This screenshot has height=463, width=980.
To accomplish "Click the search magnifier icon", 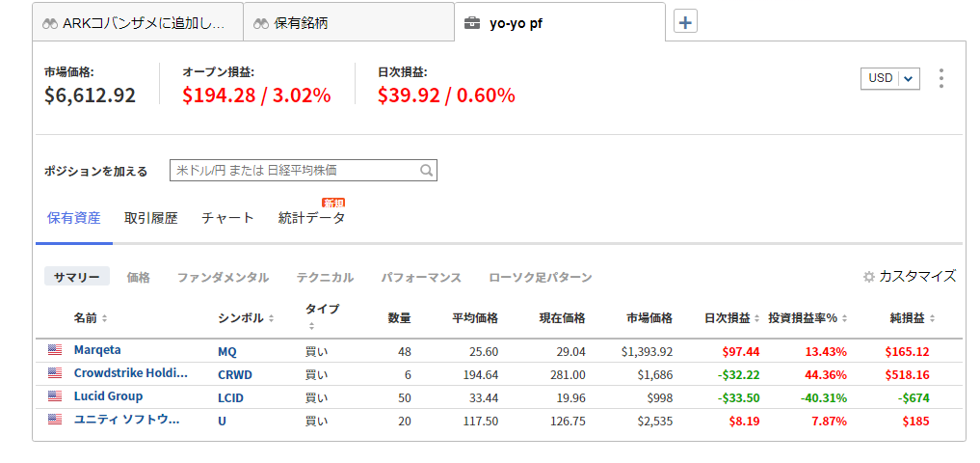I will pyautogui.click(x=426, y=170).
